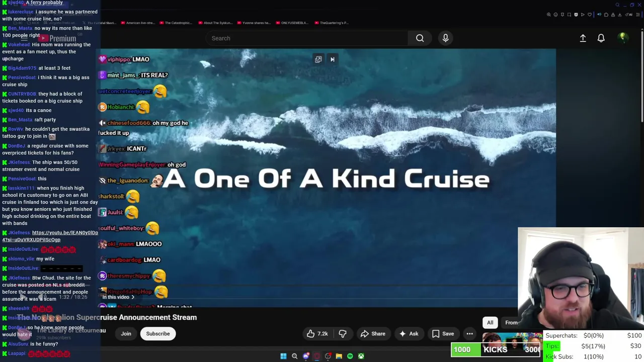Open browser sidebar menu lines icon

point(638,15)
